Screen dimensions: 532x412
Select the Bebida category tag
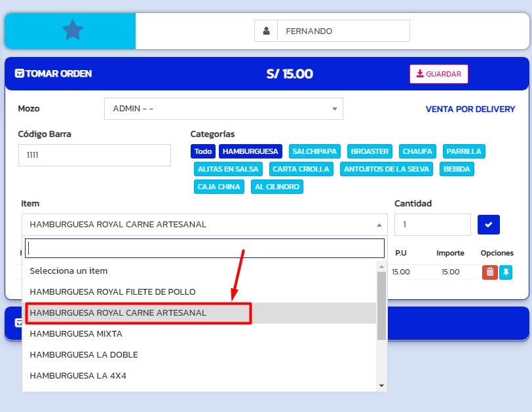[456, 169]
